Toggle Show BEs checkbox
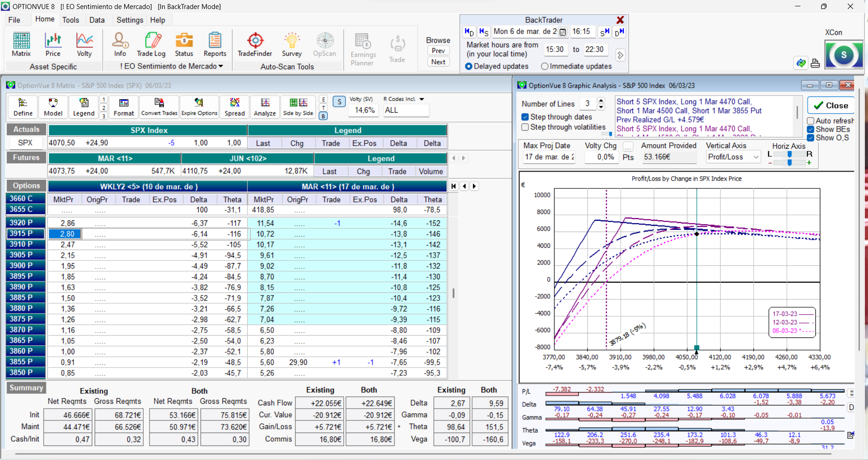The width and height of the screenshot is (868, 460). click(810, 129)
